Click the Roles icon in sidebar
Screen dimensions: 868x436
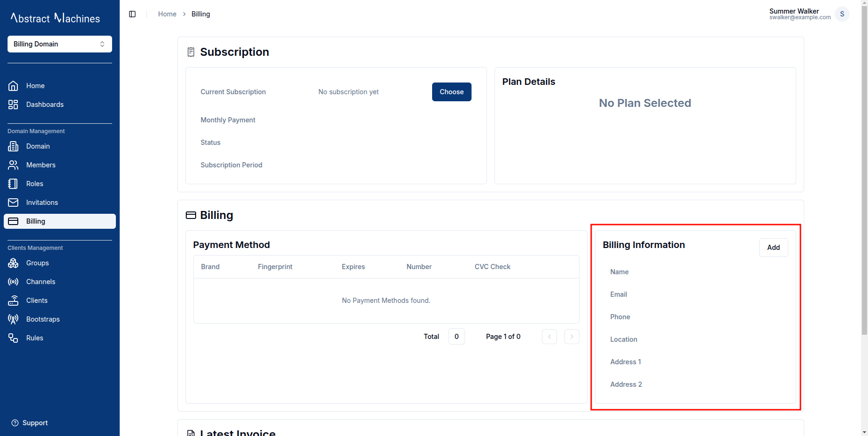(x=13, y=184)
